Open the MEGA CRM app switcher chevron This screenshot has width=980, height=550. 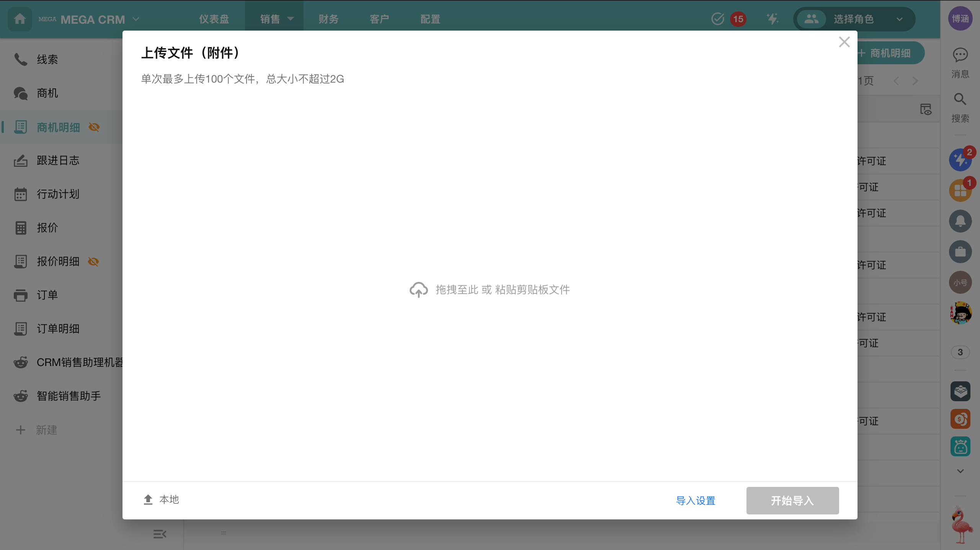pos(136,19)
